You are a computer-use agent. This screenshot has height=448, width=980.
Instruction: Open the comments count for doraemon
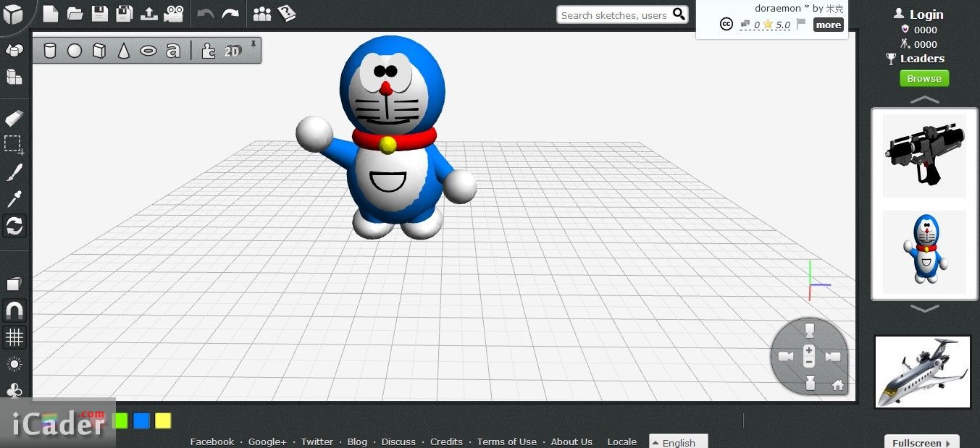(750, 25)
